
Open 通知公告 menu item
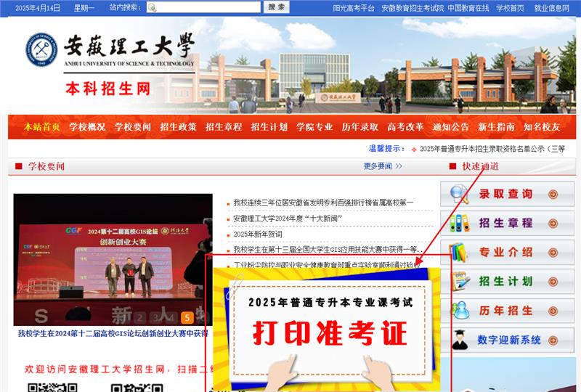[x=451, y=127]
